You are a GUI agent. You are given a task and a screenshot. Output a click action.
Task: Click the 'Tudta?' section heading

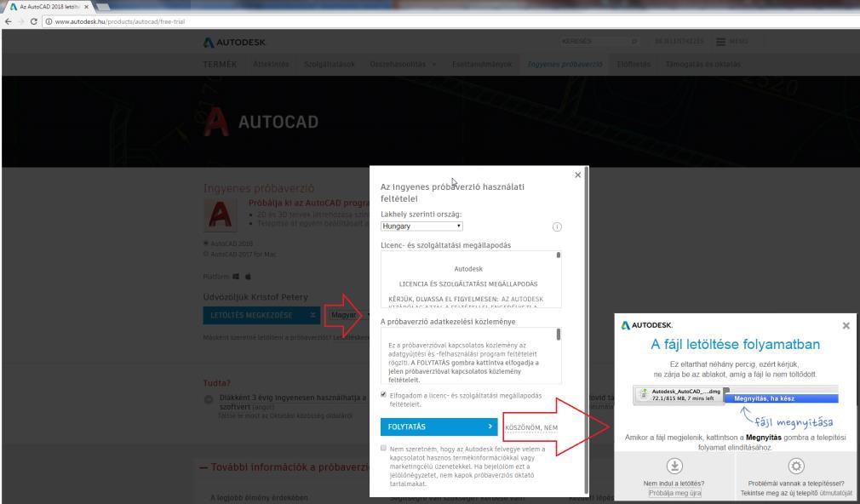pos(217,383)
